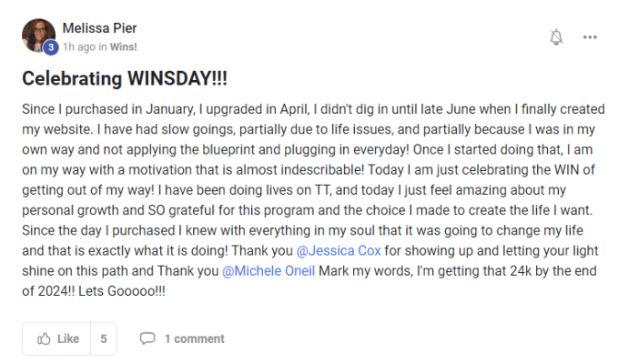
Task: Click the level 3 badge on avatar
Action: pyautogui.click(x=51, y=47)
